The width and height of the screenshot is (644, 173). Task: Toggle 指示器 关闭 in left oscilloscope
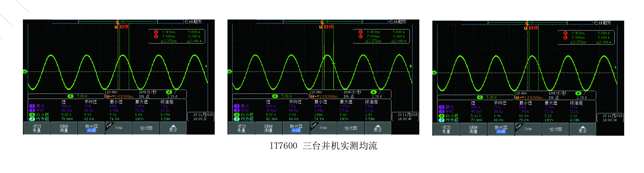coord(91,128)
